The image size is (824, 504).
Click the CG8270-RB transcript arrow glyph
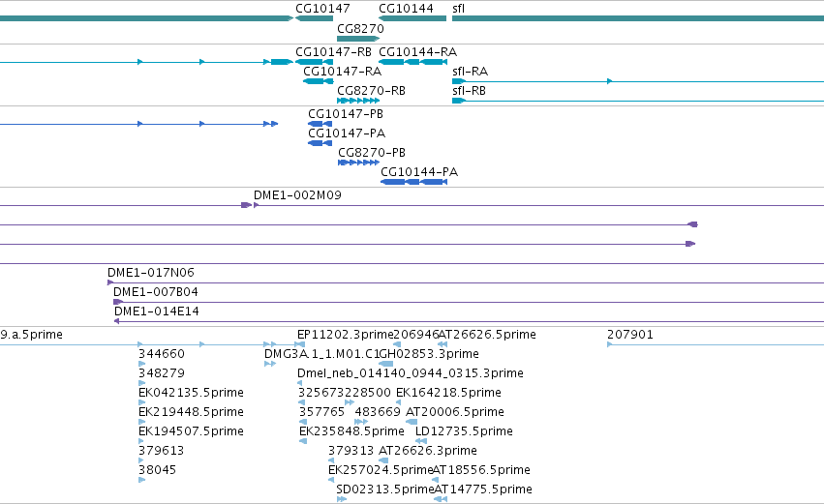coord(358,101)
